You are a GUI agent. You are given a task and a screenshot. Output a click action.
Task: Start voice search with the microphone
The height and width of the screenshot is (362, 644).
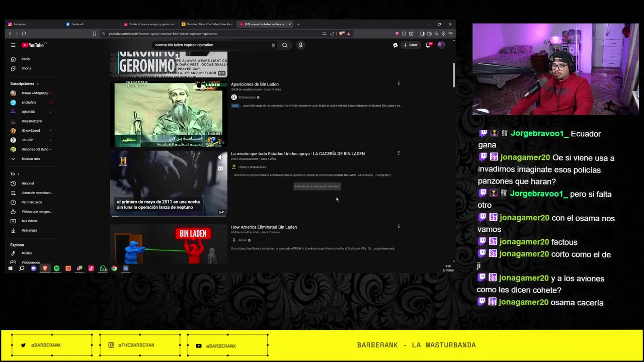coord(300,45)
